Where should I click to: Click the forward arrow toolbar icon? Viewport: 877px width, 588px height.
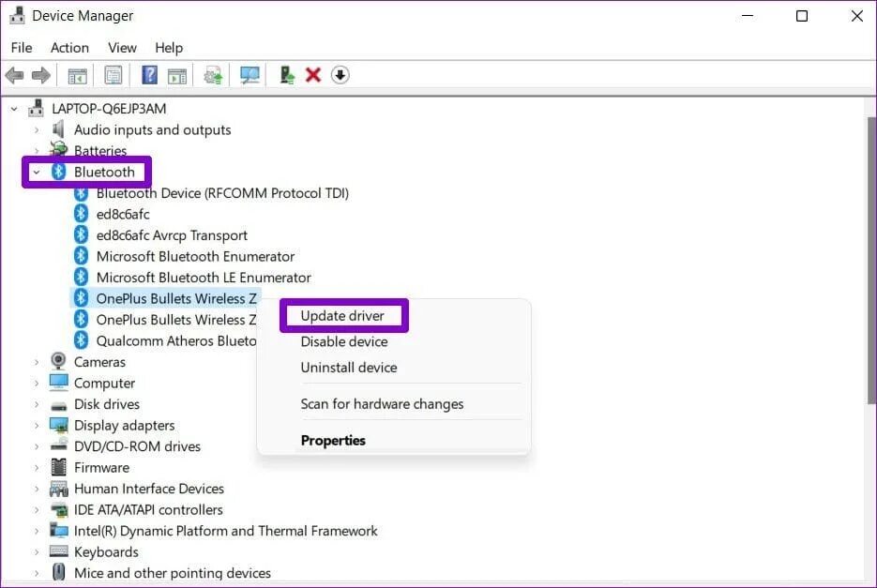click(41, 75)
